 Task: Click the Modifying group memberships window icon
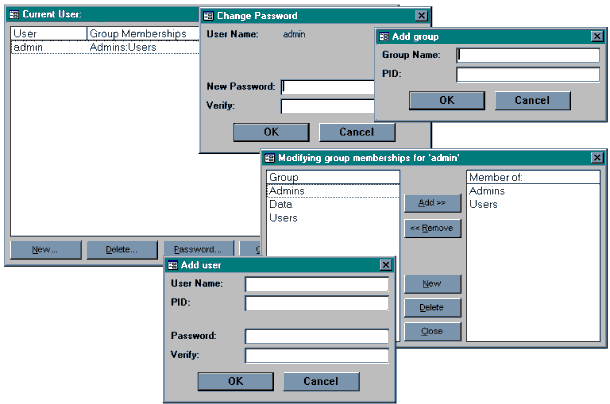[270, 158]
